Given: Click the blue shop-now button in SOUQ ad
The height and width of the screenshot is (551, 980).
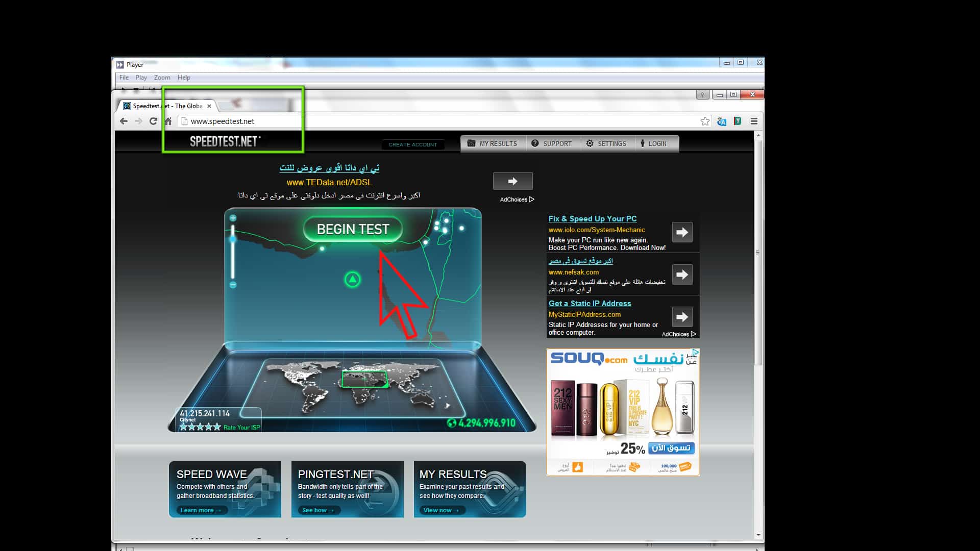Looking at the screenshot, I should [x=671, y=448].
